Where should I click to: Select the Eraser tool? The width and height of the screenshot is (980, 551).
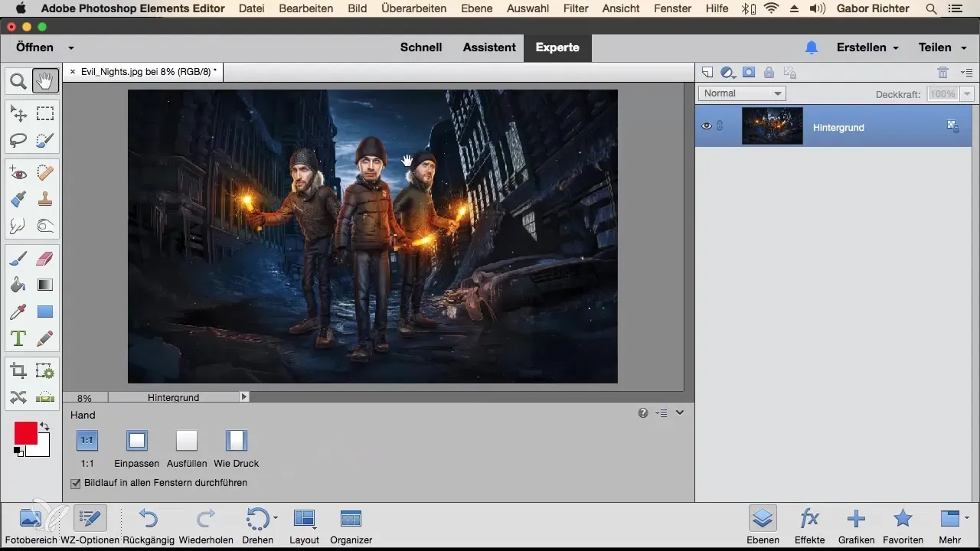pos(45,259)
